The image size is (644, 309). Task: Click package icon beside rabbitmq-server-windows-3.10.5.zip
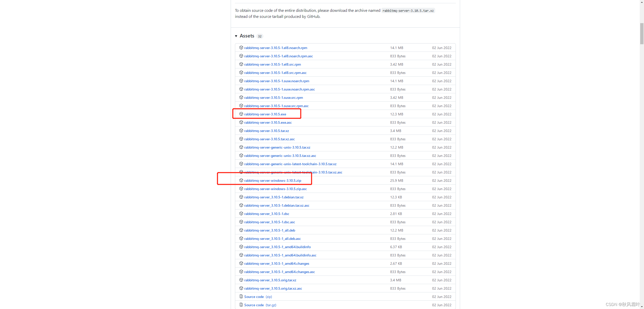pos(241,181)
